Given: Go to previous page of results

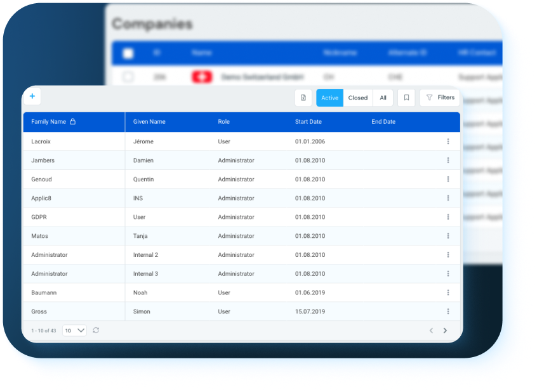Looking at the screenshot, I should coord(431,330).
